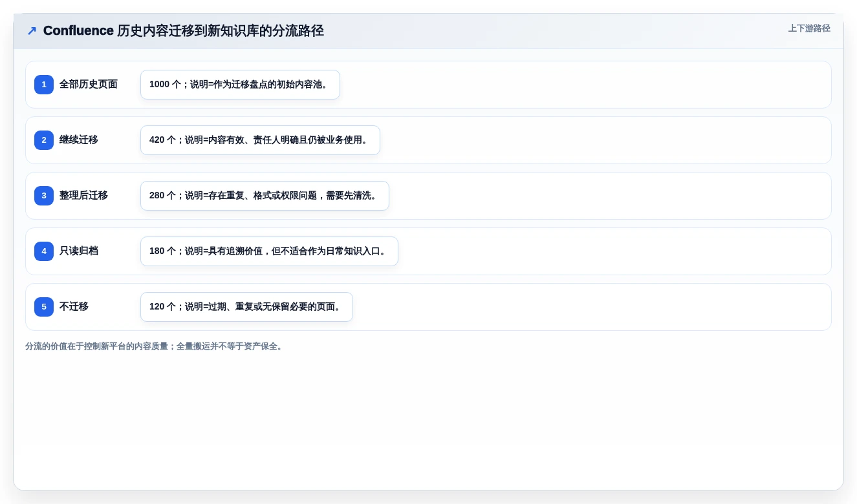Select the 全部历史页面 row label

click(89, 85)
